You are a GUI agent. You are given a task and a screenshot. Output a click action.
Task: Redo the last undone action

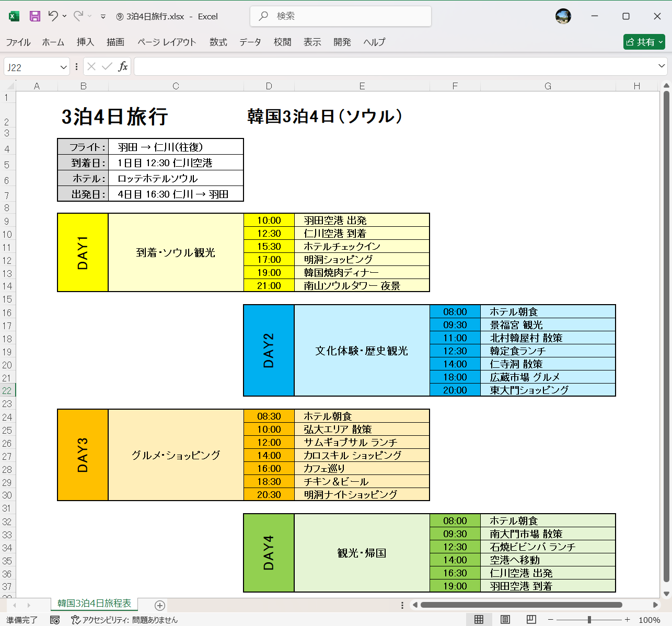click(79, 16)
